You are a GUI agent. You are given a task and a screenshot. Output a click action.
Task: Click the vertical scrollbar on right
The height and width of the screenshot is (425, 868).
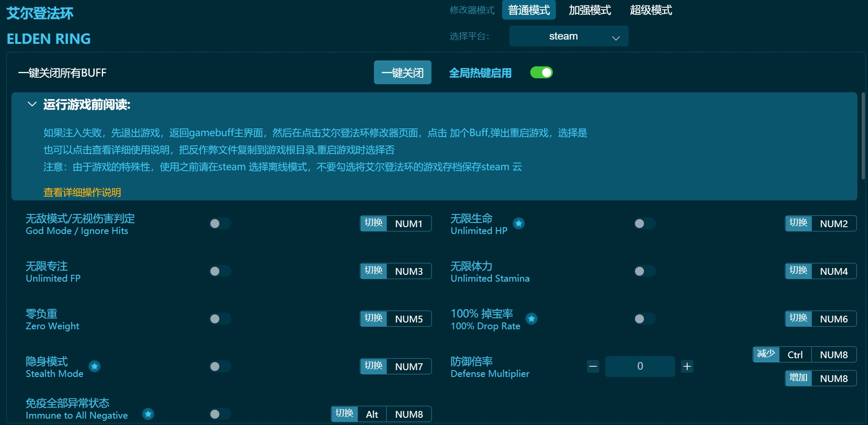[x=863, y=136]
